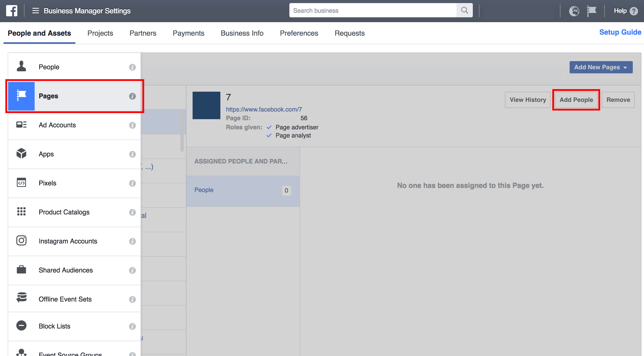This screenshot has width=644, height=356.
Task: Open the Requests tab
Action: click(x=350, y=33)
